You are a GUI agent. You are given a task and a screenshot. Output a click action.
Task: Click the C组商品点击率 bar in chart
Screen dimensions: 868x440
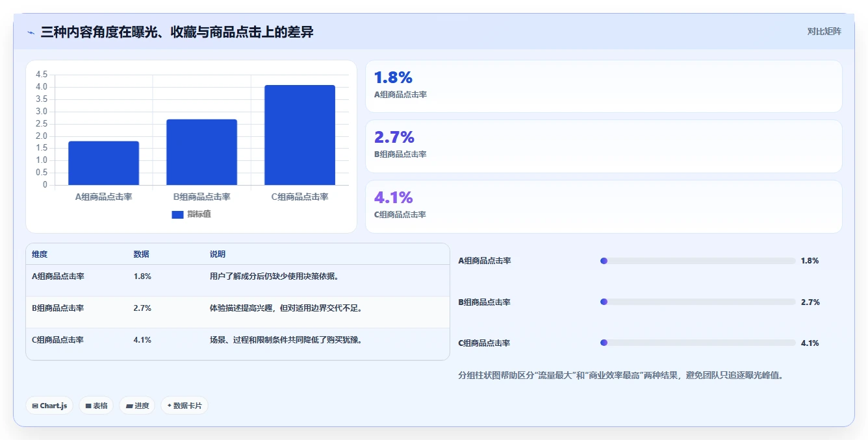coord(300,135)
